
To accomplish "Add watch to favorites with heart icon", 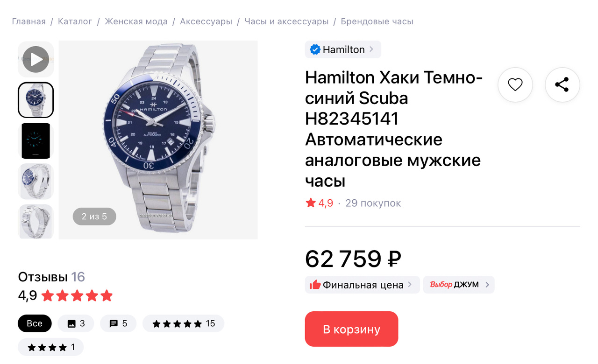I will [515, 85].
